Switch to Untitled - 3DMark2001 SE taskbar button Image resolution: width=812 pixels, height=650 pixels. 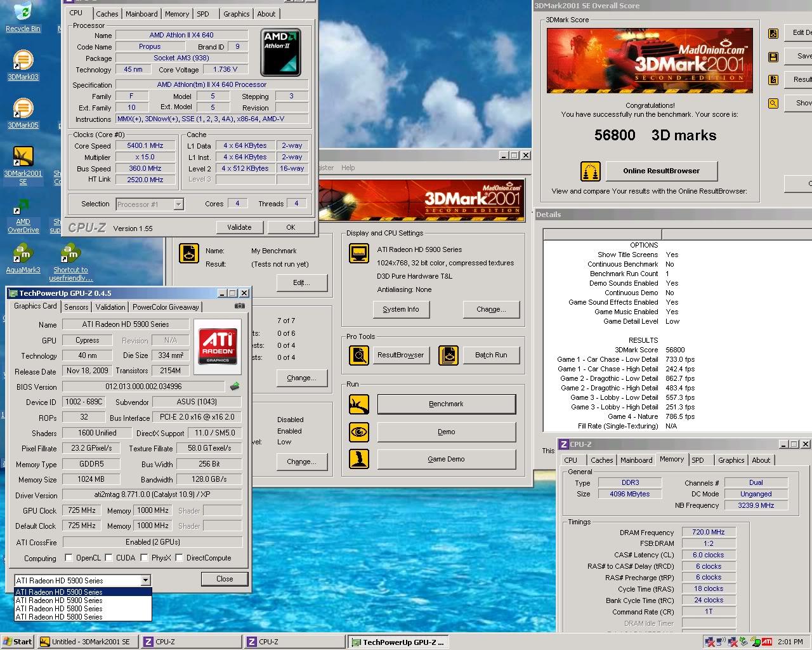[x=88, y=642]
